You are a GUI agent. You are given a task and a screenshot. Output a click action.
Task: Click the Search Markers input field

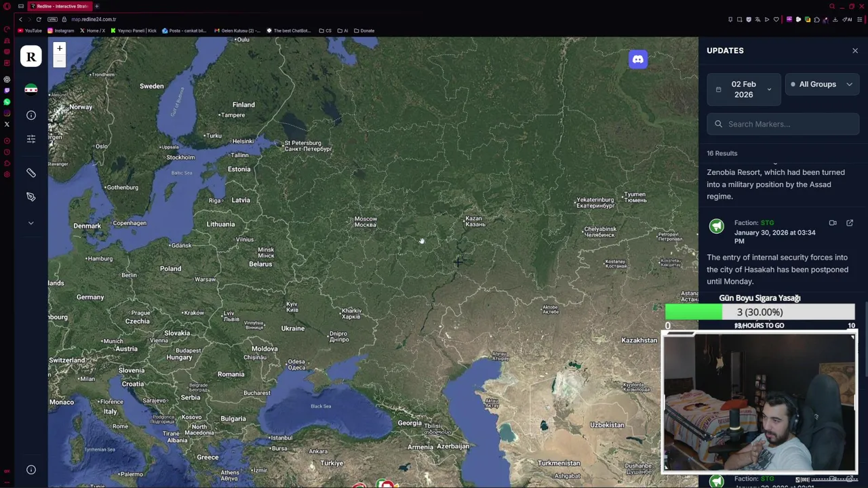783,124
